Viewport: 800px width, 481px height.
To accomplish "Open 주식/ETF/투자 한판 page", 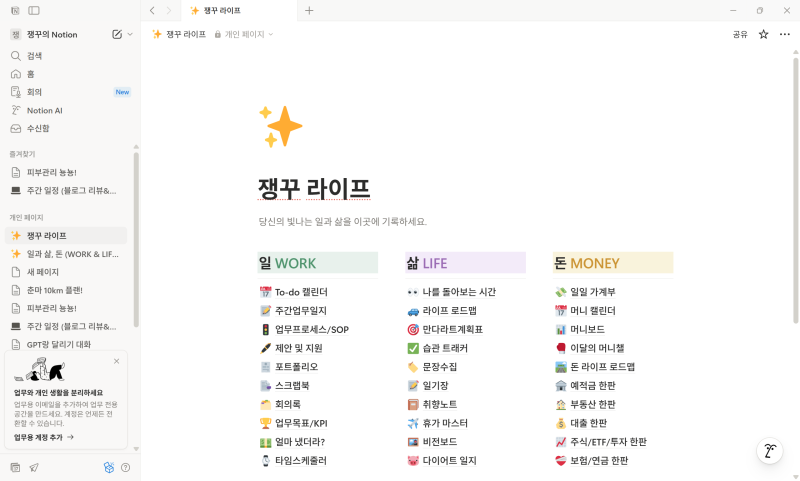I will tap(602, 442).
